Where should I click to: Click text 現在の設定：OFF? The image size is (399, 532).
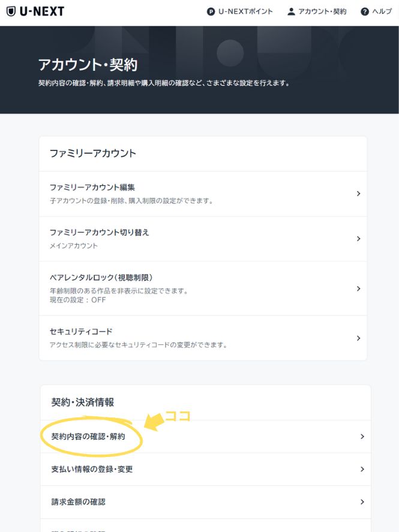pos(77,300)
